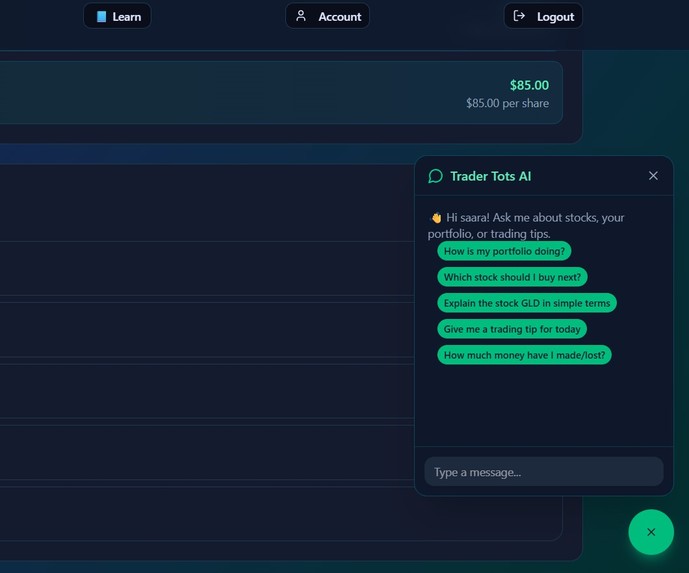Screen dimensions: 689x573
Task: Focus the "Type a message..." input field
Action: tap(544, 471)
